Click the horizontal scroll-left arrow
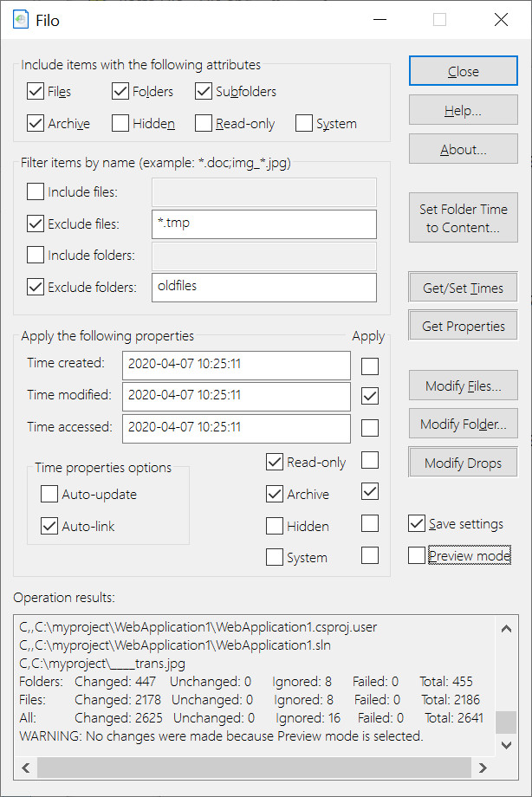This screenshot has height=797, width=532. [26, 768]
